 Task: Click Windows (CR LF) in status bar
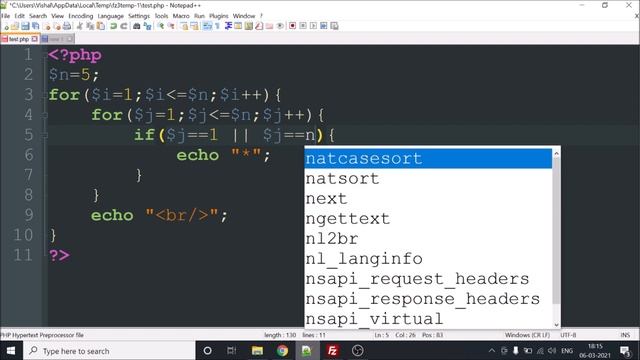pyautogui.click(x=527, y=335)
